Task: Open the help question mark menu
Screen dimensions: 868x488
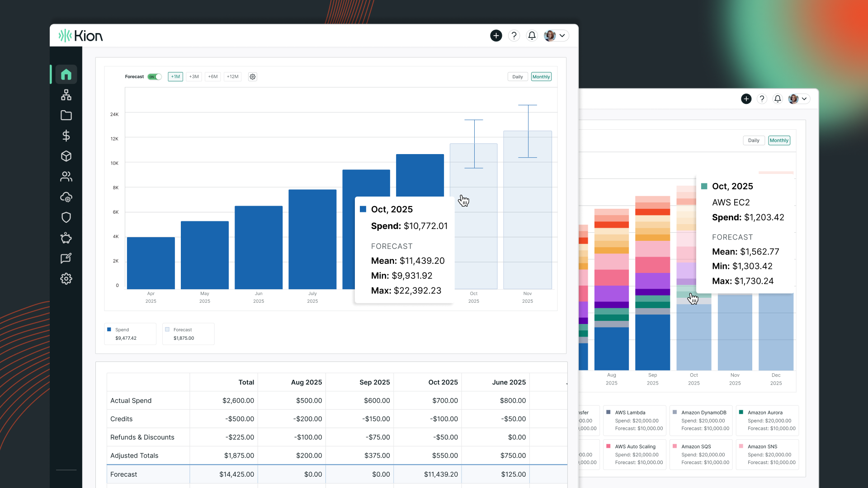Action: (514, 35)
